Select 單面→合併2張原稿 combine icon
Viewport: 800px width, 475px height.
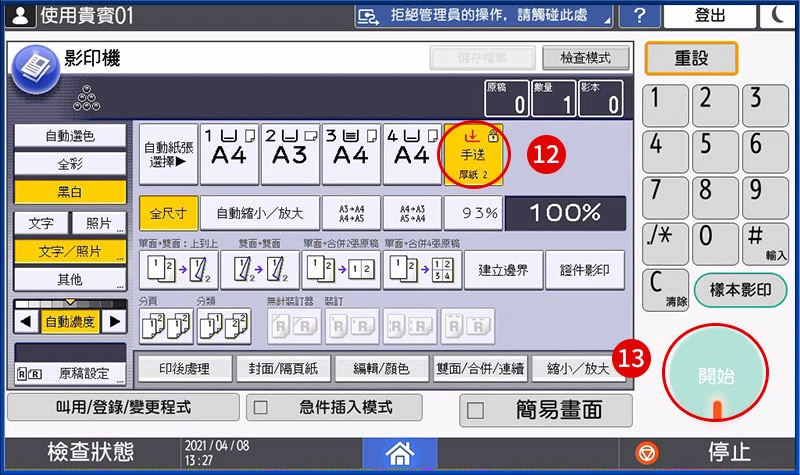(341, 270)
